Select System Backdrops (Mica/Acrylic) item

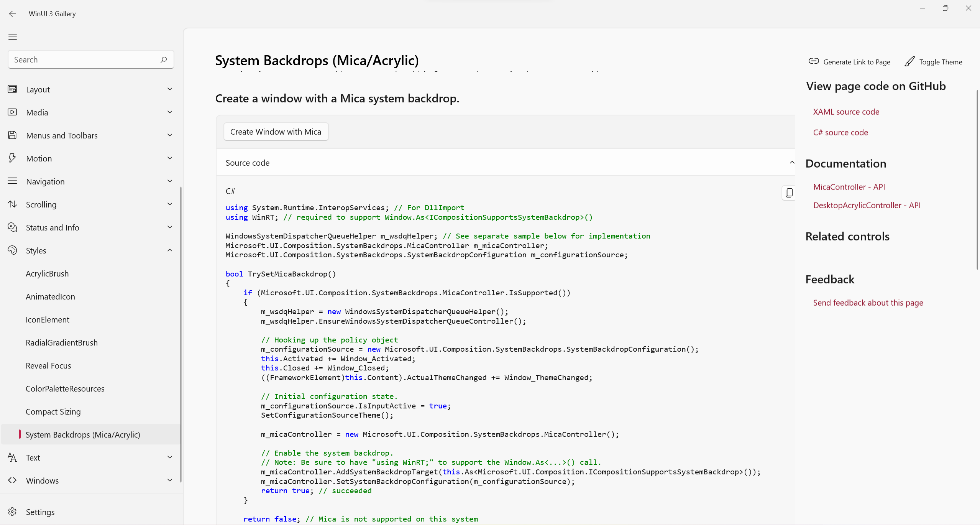[x=91, y=434]
